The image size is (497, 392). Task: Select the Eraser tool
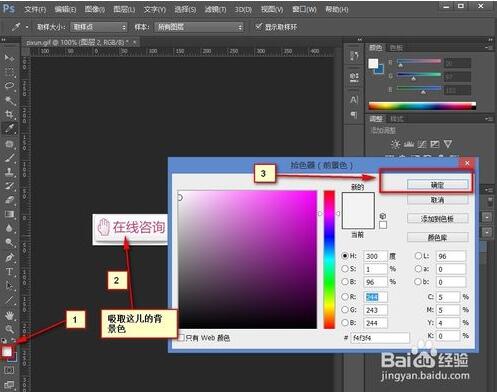pyautogui.click(x=9, y=200)
